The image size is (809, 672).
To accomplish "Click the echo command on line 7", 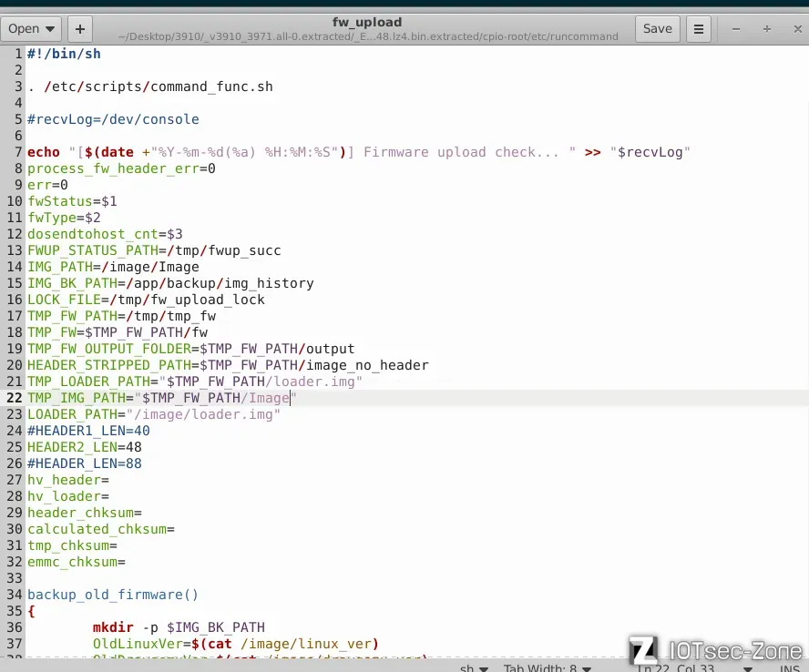I will [x=43, y=152].
